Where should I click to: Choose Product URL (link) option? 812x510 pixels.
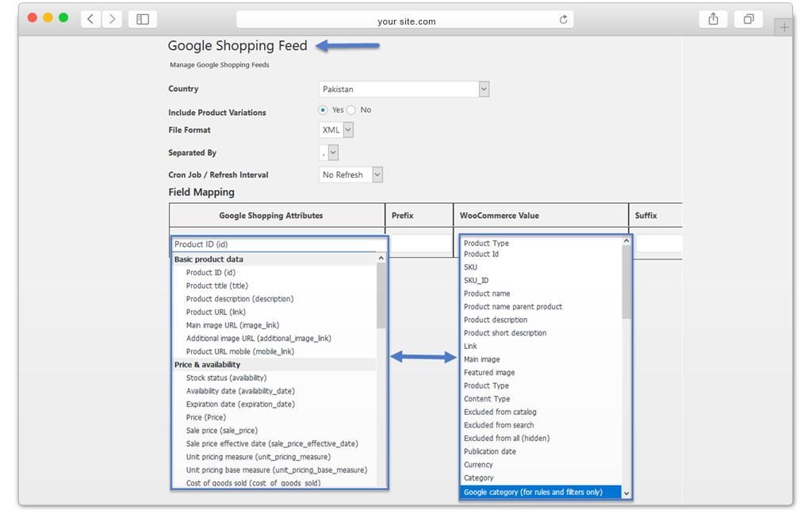tap(216, 313)
